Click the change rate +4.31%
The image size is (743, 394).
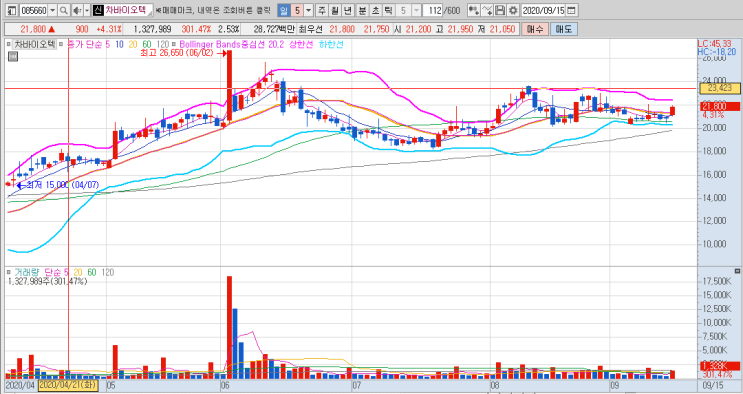(x=109, y=29)
